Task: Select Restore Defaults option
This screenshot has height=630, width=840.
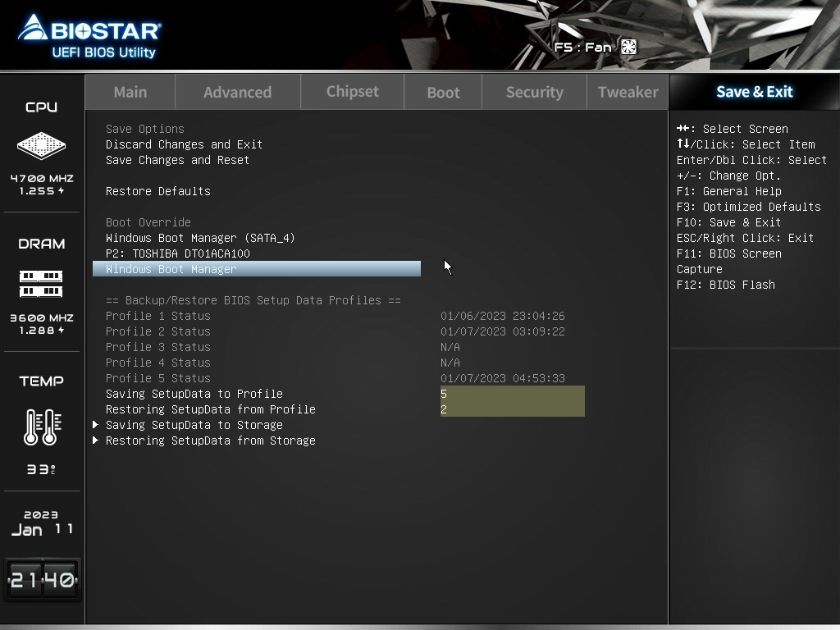Action: (158, 191)
